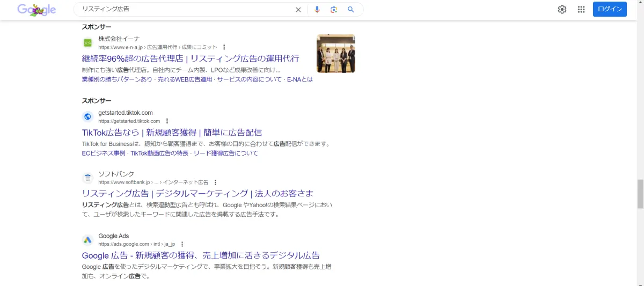This screenshot has height=286, width=644.
Task: Open the Google apps grid icon
Action: coord(581,9)
